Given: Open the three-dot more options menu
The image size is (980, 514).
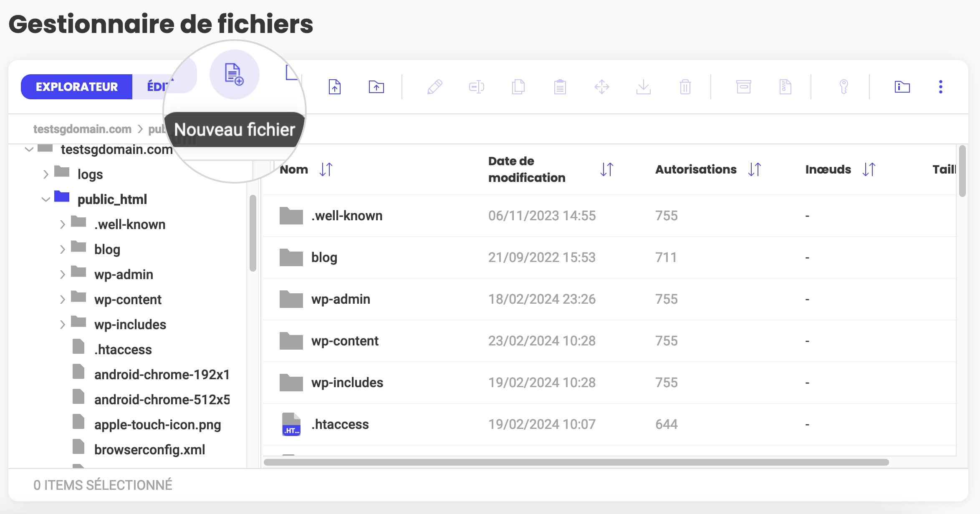Looking at the screenshot, I should 941,87.
